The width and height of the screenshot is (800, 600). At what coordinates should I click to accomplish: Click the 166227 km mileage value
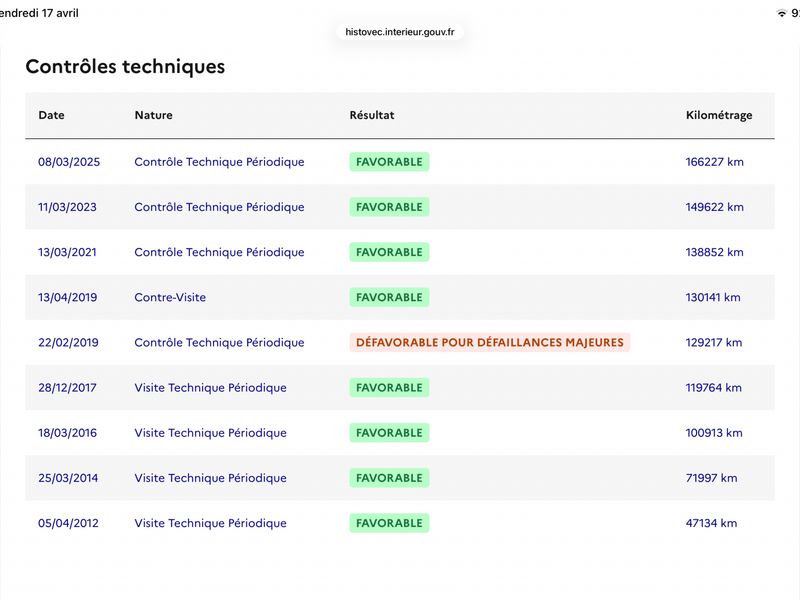coord(714,162)
